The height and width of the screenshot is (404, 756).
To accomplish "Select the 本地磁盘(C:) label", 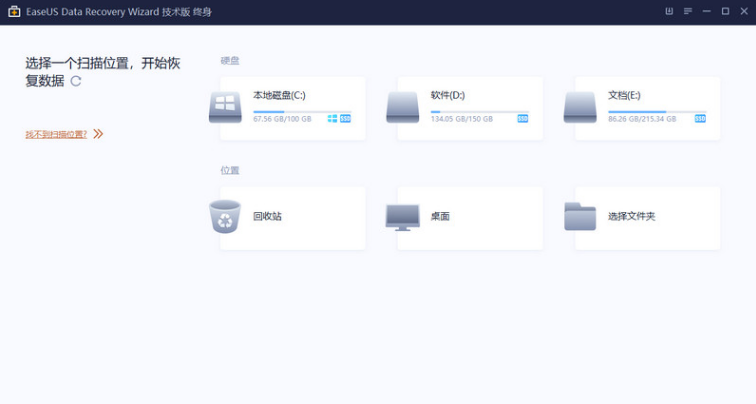I will (279, 95).
